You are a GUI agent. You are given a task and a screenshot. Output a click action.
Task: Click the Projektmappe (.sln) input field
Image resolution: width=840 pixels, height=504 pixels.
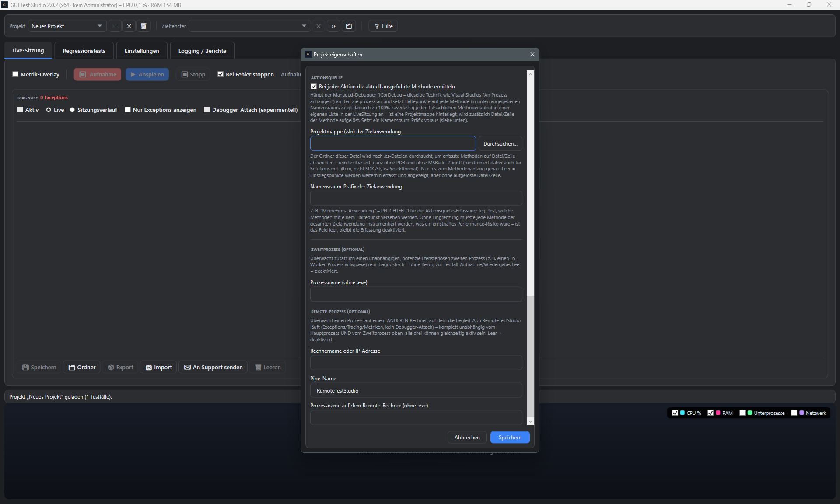pyautogui.click(x=393, y=144)
